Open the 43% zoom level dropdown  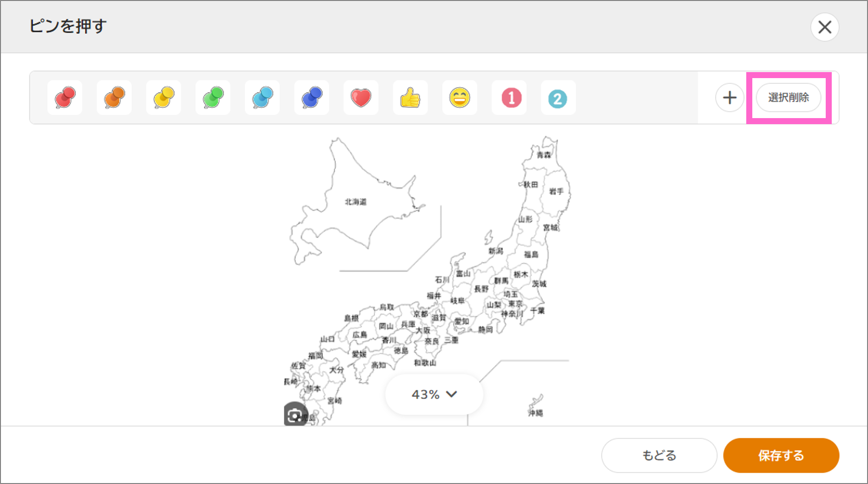433,394
